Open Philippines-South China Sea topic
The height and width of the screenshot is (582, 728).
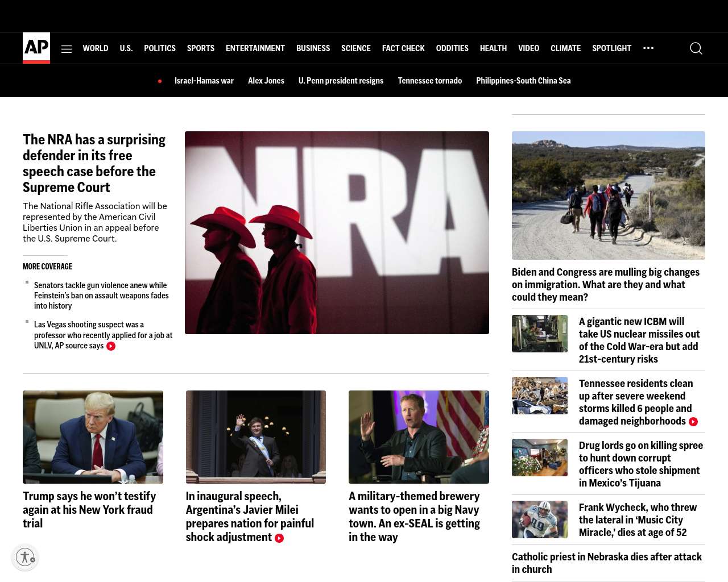click(x=523, y=81)
